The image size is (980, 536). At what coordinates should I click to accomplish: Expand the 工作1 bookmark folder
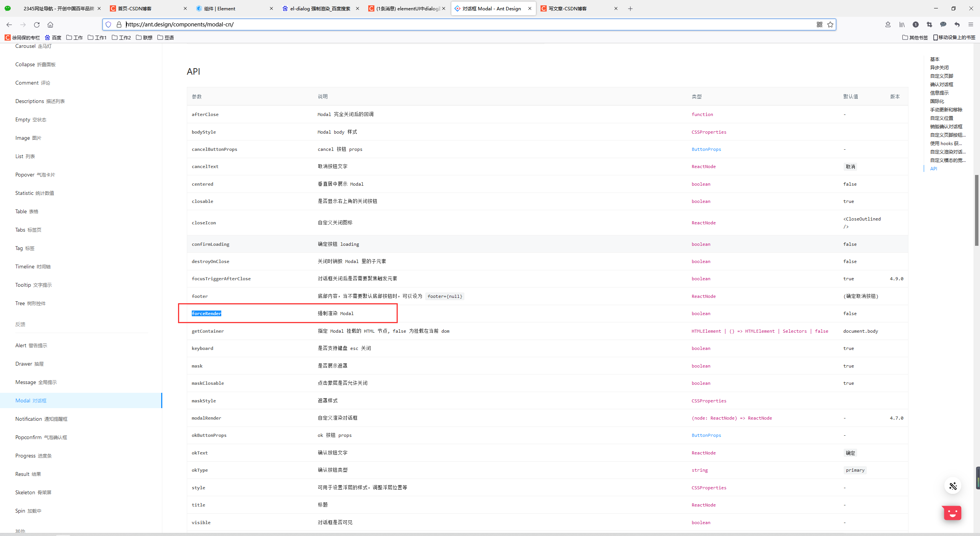coord(97,38)
